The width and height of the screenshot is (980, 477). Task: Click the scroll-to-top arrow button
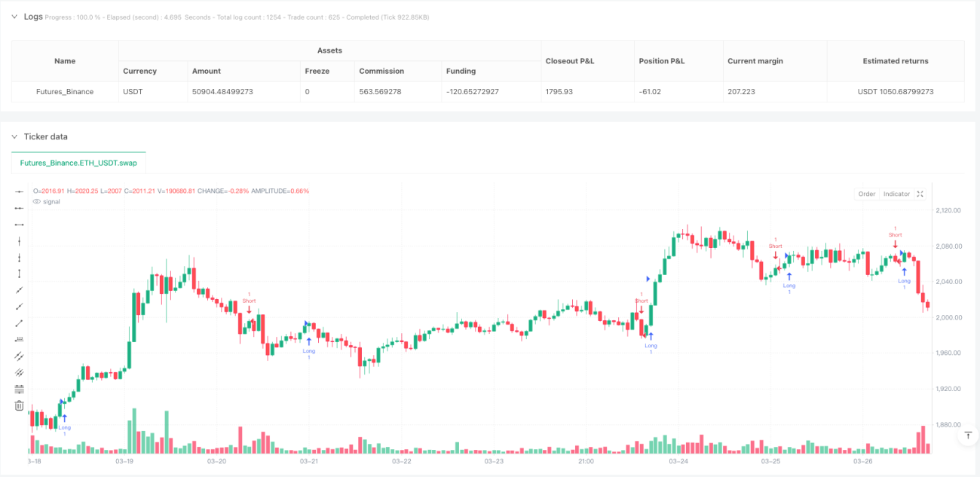tap(967, 436)
